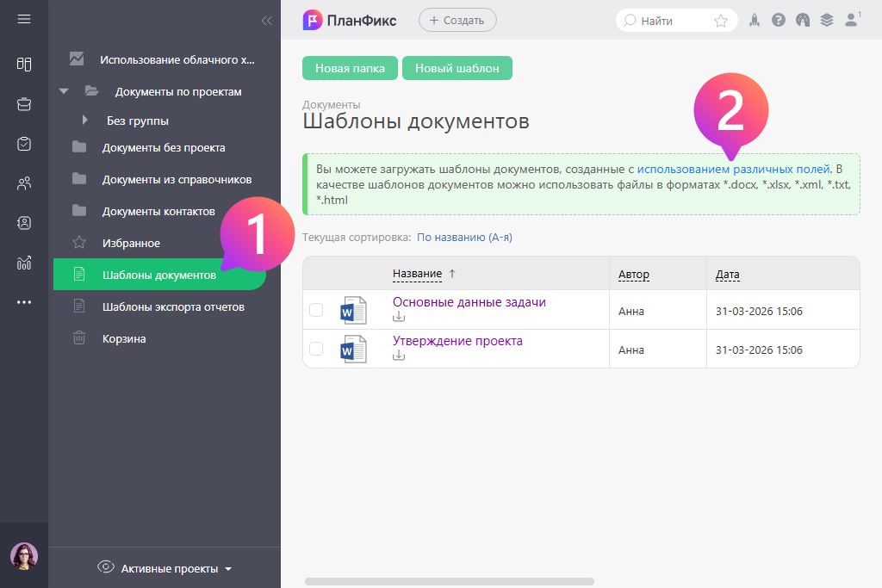Screen dimensions: 882x588
Task: Open the reports chart icon in the left rail
Action: tap(24, 263)
